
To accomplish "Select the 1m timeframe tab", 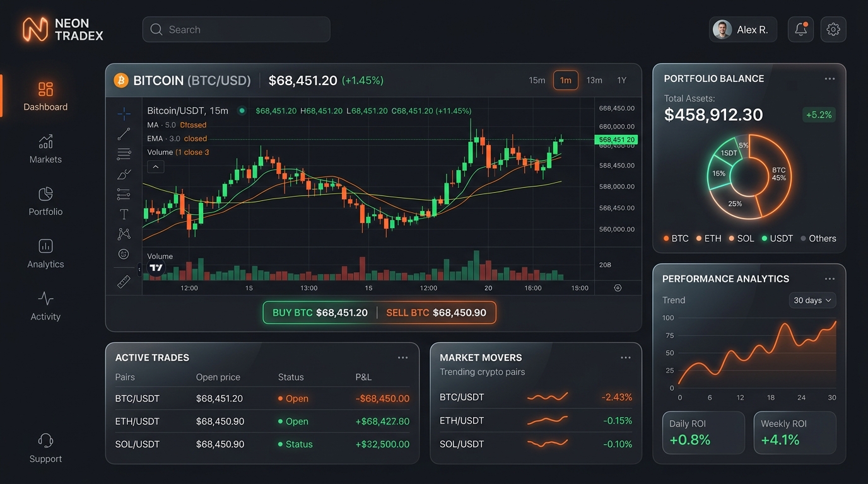I will click(x=566, y=80).
